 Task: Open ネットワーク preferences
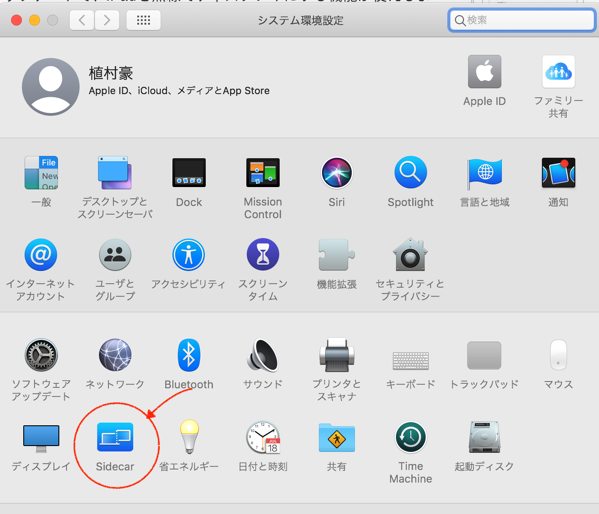point(115,355)
